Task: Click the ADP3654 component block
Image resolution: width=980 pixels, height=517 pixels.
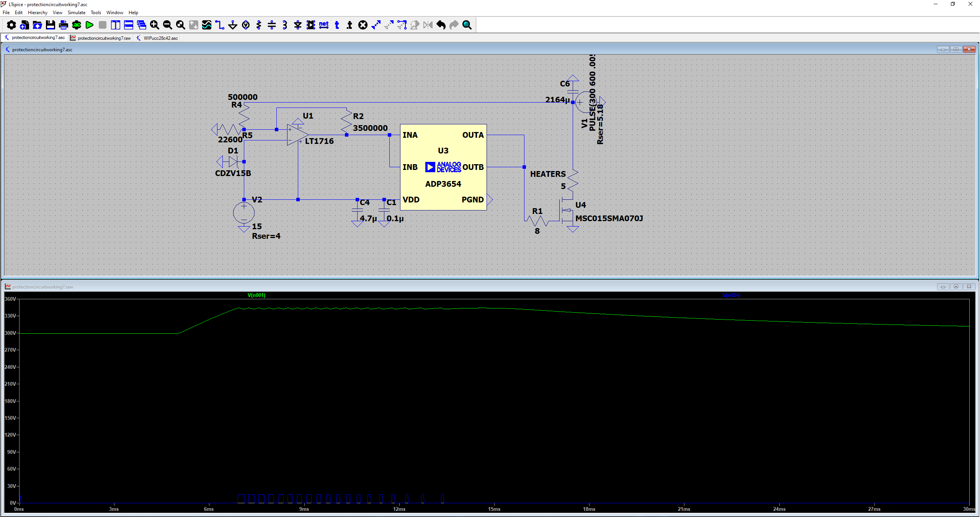Action: tap(443, 167)
